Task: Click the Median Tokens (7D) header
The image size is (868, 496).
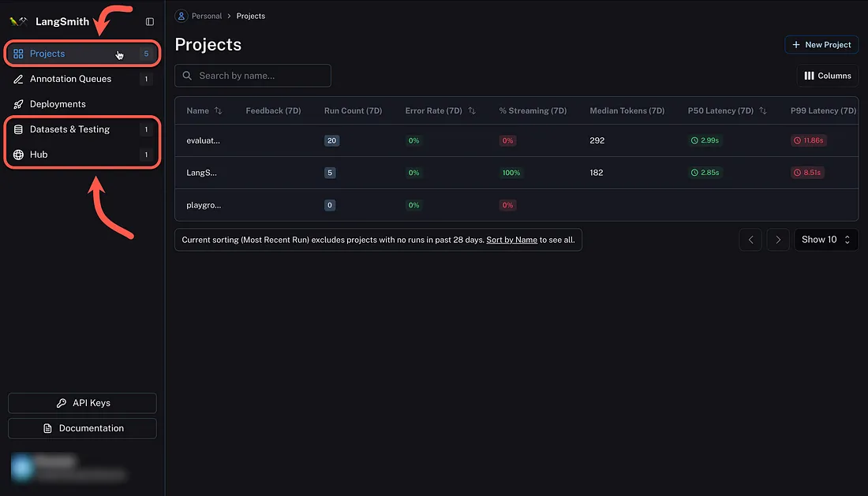Action: click(x=627, y=110)
